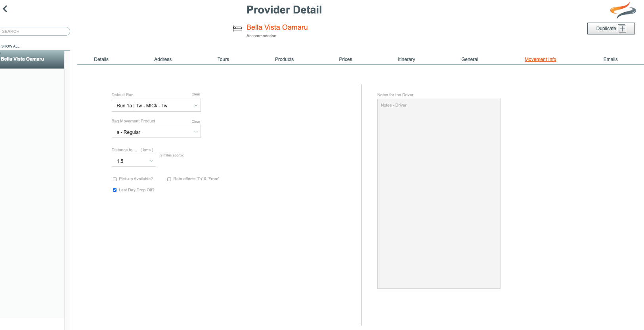The width and height of the screenshot is (644, 330).
Task: Click the '.9 miles approx' text
Action: (x=172, y=155)
